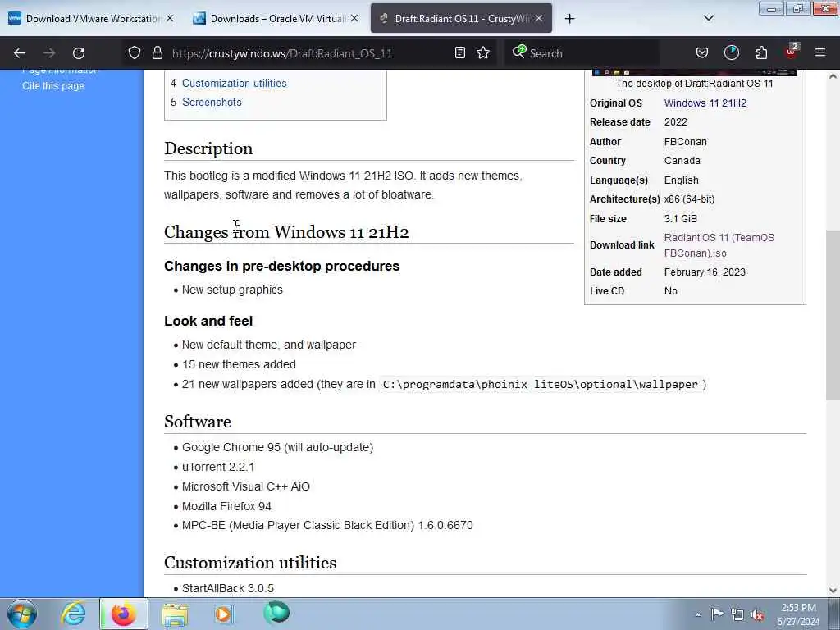Bookmark this page with the star

[483, 52]
